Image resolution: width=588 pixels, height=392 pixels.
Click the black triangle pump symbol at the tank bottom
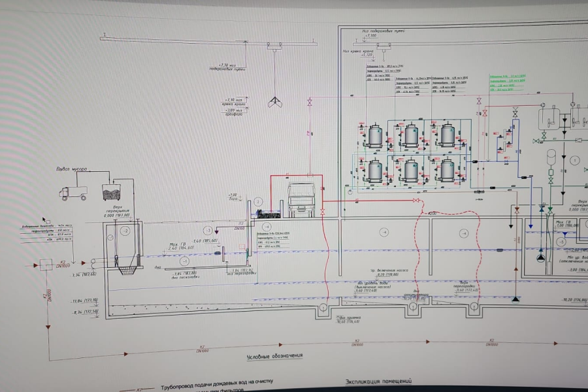[515, 299]
